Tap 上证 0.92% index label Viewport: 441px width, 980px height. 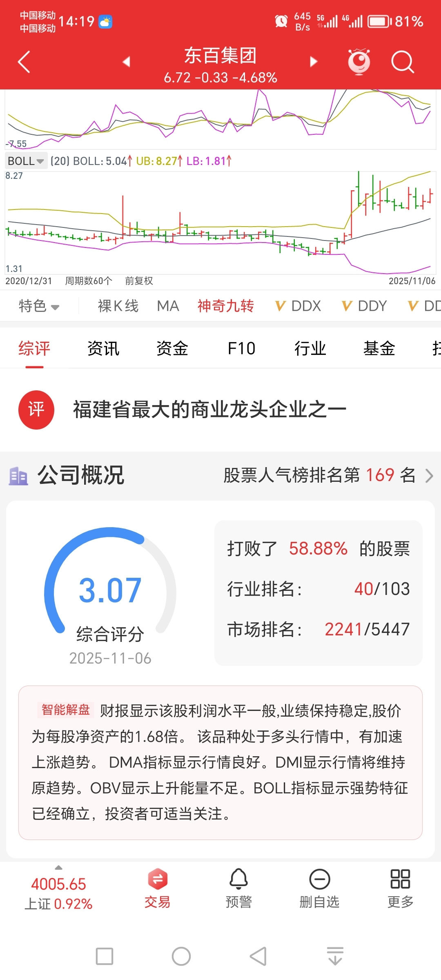[58, 904]
